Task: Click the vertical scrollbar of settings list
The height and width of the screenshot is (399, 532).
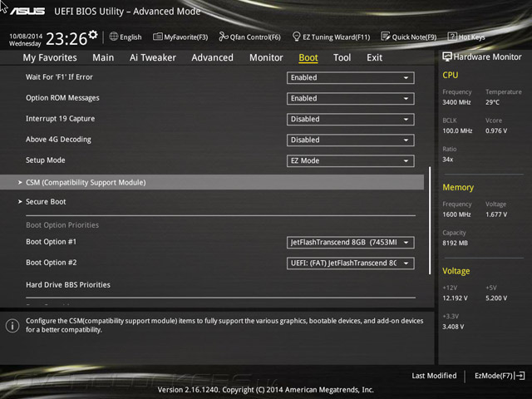Action: 430,220
